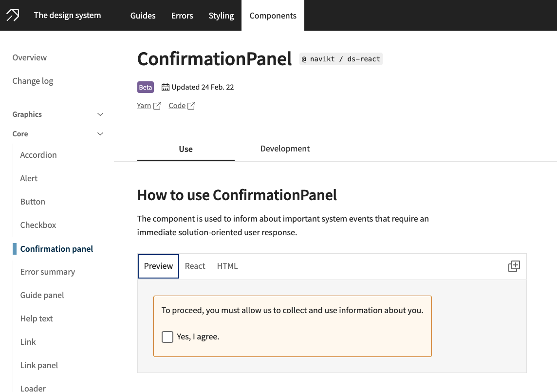This screenshot has height=392, width=557.
Task: Click the Beta status badge
Action: 146,88
